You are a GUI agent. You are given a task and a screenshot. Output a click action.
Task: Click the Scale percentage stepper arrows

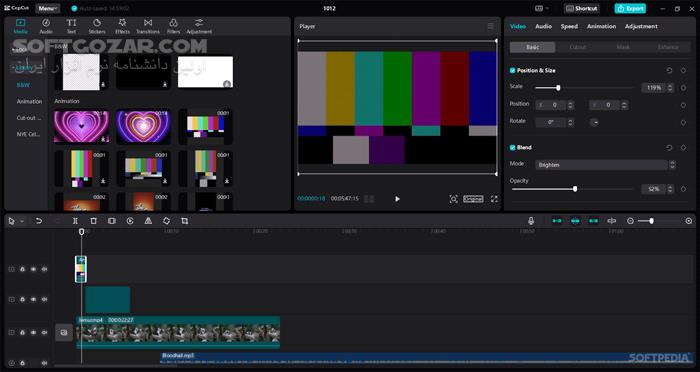coord(670,88)
